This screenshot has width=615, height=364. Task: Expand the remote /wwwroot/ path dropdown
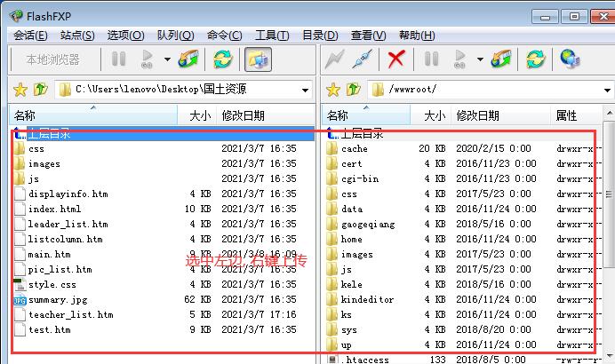tap(606, 90)
